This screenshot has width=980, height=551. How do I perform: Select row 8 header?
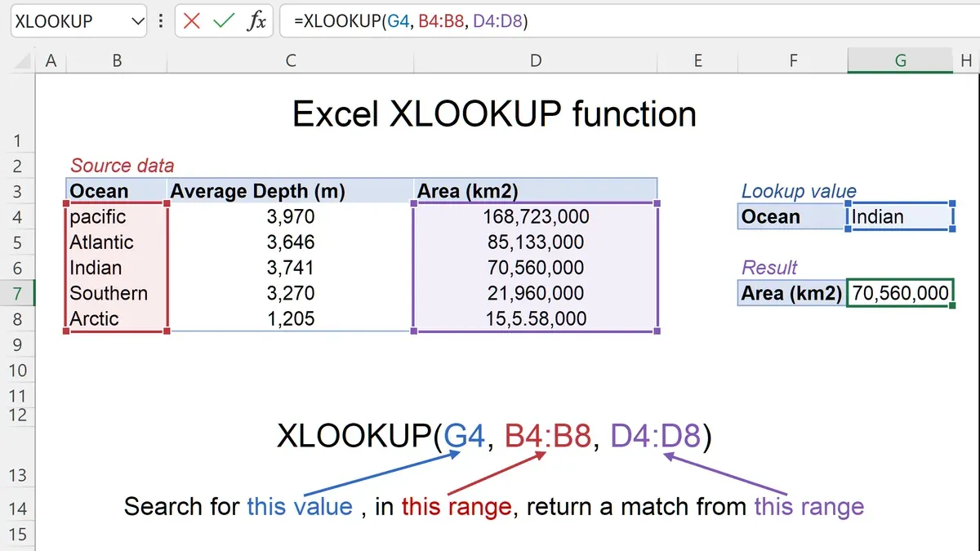pyautogui.click(x=17, y=319)
